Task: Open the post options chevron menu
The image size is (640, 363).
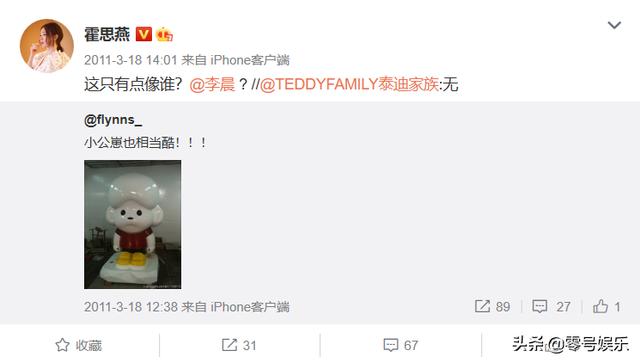Action: (x=614, y=25)
